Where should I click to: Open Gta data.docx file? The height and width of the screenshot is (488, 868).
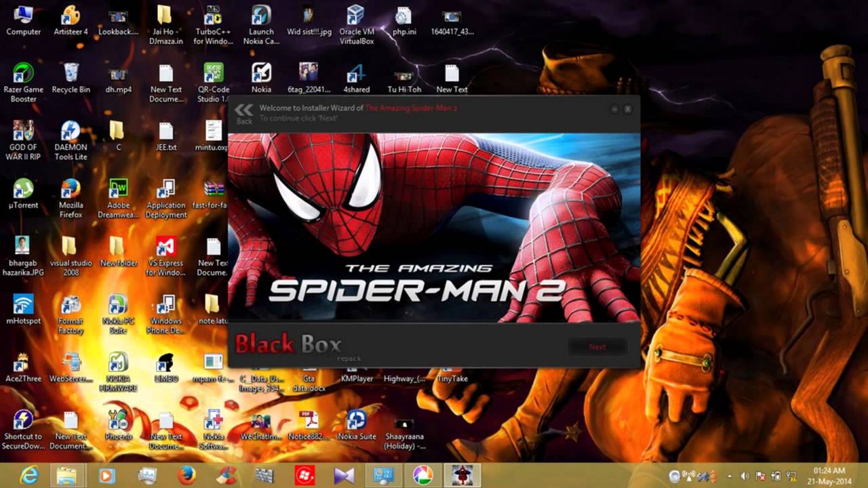[x=309, y=384]
